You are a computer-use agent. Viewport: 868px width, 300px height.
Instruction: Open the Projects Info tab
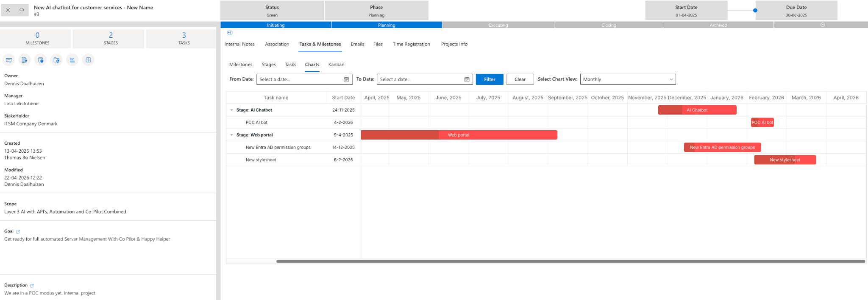click(x=454, y=44)
